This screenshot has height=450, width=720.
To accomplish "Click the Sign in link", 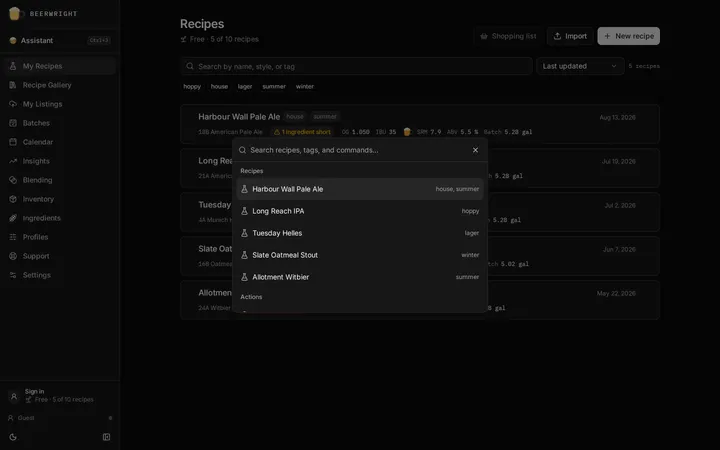I will [x=34, y=391].
